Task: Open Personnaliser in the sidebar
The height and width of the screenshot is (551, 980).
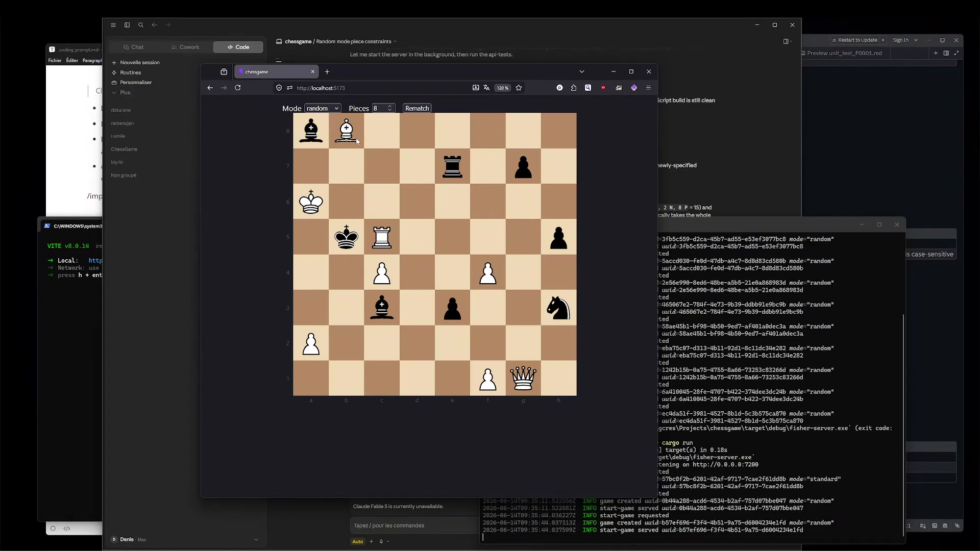Action: point(132,82)
